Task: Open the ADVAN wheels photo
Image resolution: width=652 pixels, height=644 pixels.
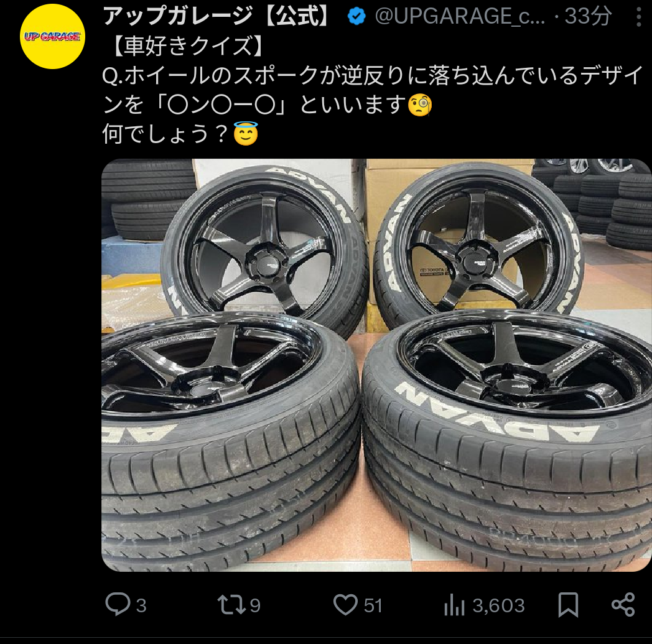Action: (376, 365)
